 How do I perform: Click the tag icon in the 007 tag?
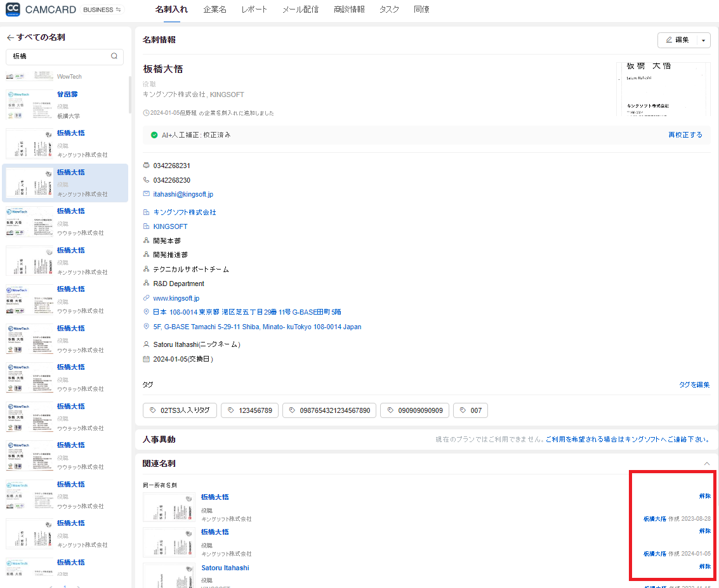(x=463, y=410)
